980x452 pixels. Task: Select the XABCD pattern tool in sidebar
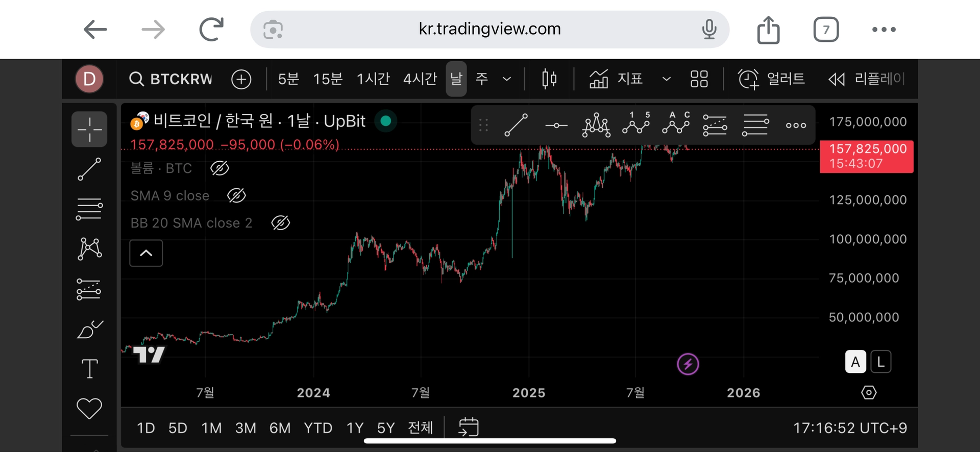pos(89,249)
